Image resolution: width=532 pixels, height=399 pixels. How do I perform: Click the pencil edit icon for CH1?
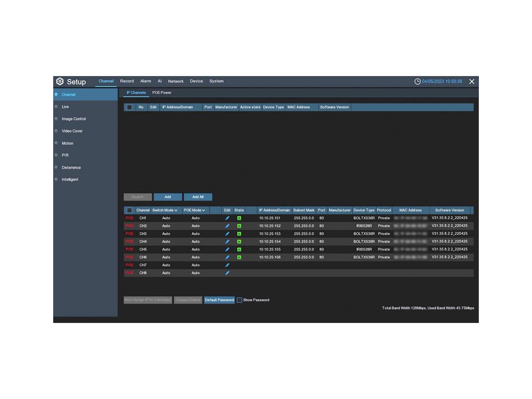227,218
